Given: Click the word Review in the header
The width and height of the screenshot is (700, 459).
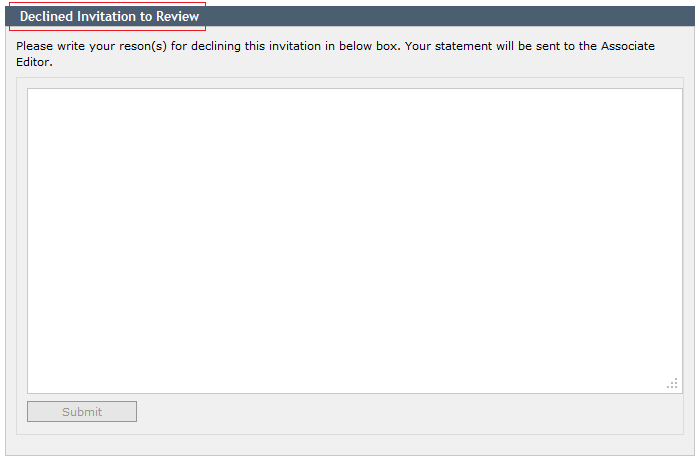Looking at the screenshot, I should (x=177, y=17).
